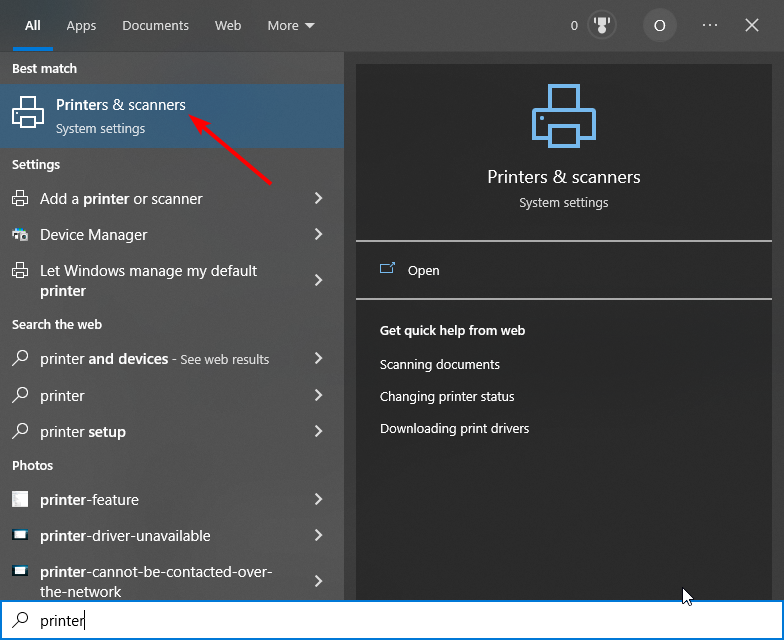Click magnifier icon beside printer setup
Image resolution: width=784 pixels, height=640 pixels.
[20, 431]
